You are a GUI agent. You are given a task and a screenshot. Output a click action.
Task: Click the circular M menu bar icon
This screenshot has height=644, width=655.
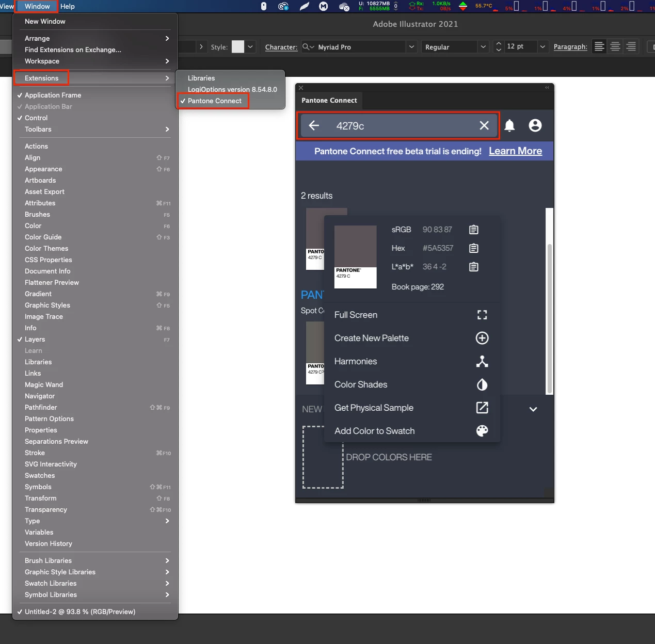324,6
